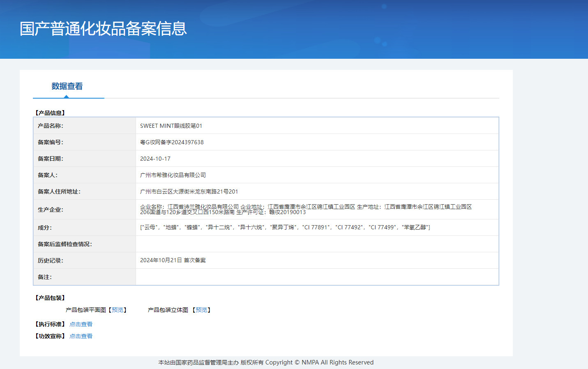588x369 pixels.
Task: Click the 备案编号 row label
Action: (x=51, y=142)
